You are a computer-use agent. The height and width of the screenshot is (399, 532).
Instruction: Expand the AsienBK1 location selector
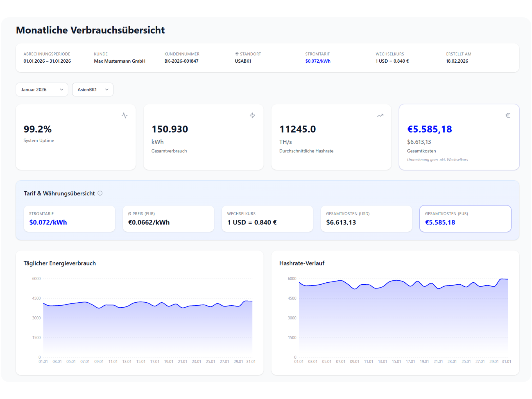click(93, 89)
